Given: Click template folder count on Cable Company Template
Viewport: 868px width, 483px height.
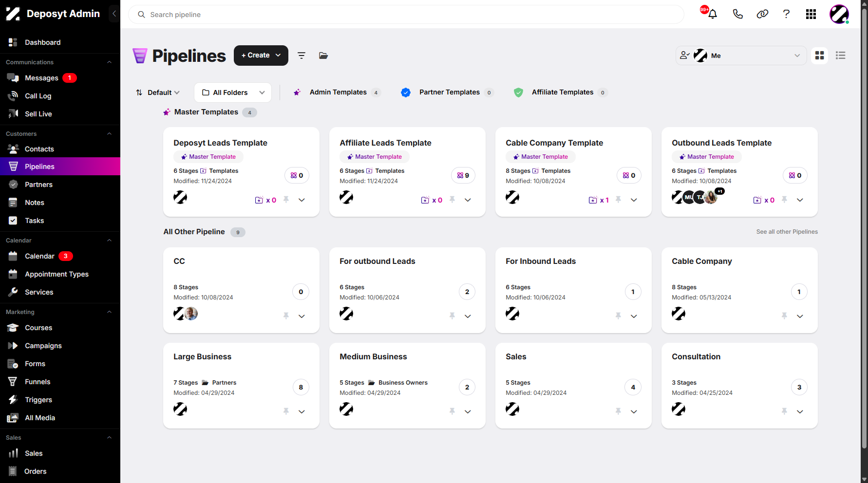Looking at the screenshot, I should [599, 200].
